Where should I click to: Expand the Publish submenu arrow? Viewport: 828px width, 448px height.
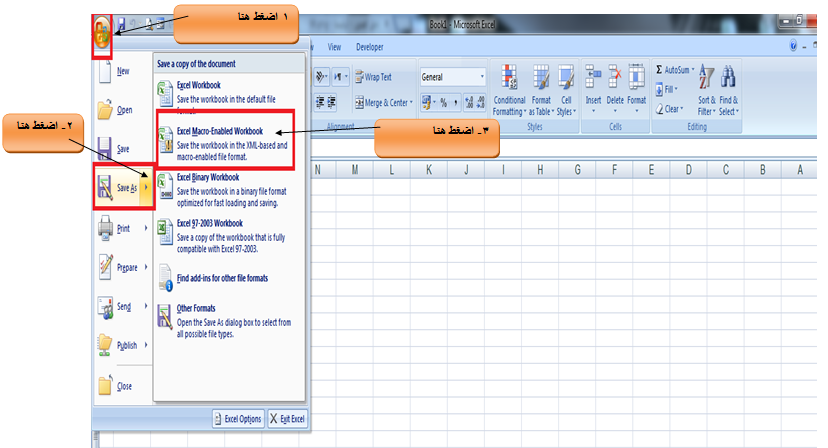pyautogui.click(x=146, y=344)
